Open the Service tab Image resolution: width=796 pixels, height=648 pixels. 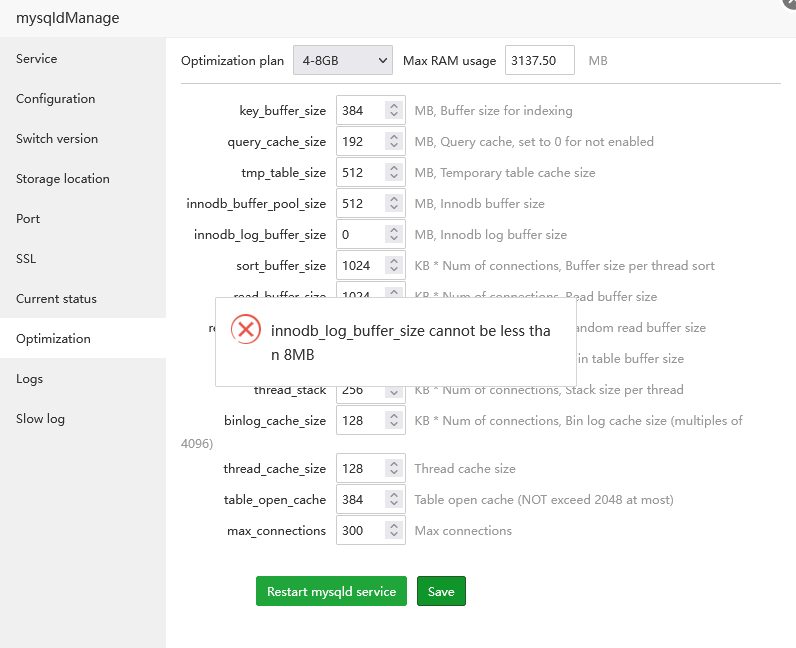tap(37, 59)
